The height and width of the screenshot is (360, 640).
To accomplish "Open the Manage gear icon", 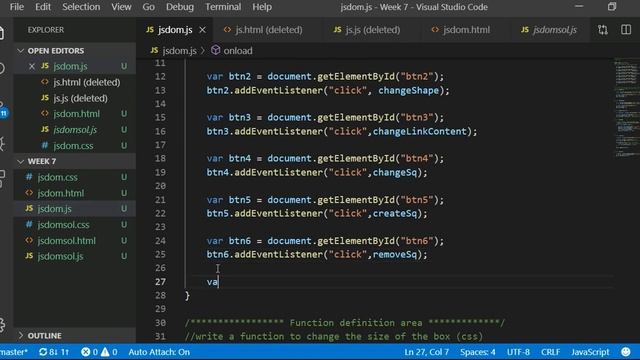I will (2, 324).
